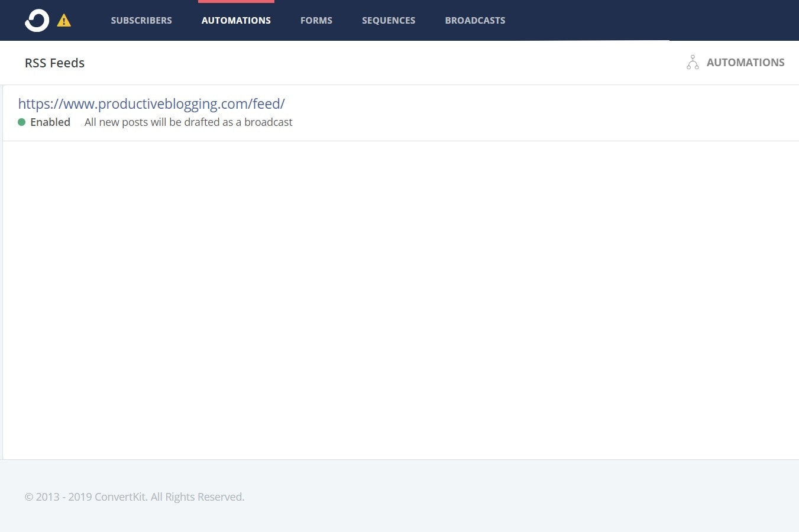Open the productiveblogging.com feed link

[x=151, y=104]
